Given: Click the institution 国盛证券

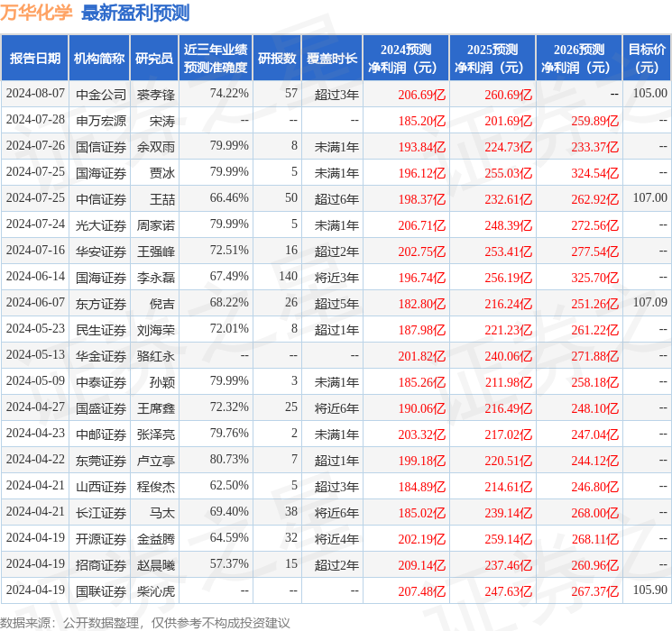Looking at the screenshot, I should pyautogui.click(x=101, y=408).
